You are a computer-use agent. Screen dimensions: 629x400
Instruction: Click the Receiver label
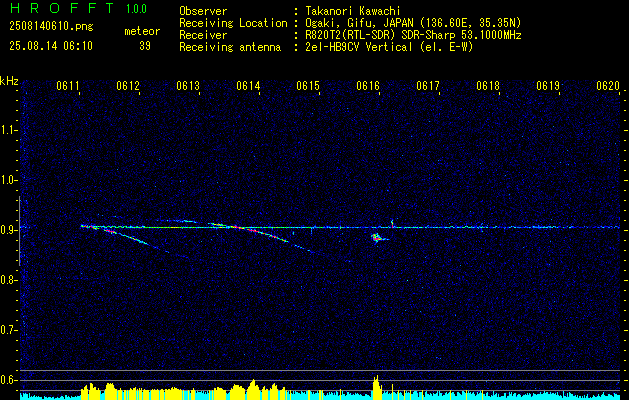point(203,35)
